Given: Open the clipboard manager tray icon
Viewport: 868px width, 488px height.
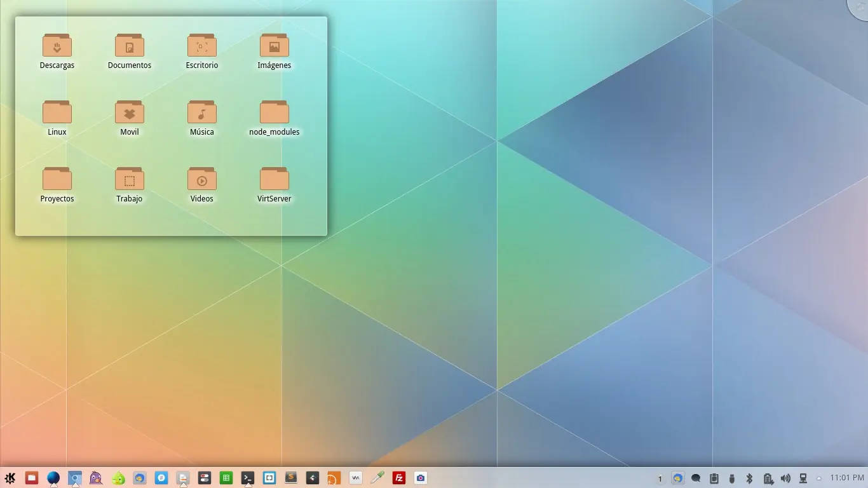Looking at the screenshot, I should (x=714, y=478).
